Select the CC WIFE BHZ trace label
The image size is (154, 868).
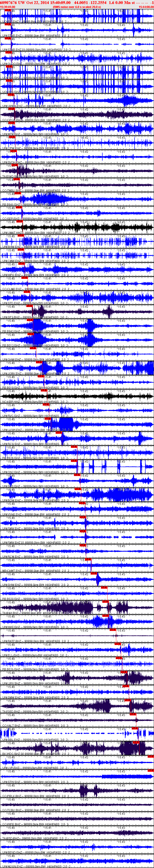coord(35,824)
